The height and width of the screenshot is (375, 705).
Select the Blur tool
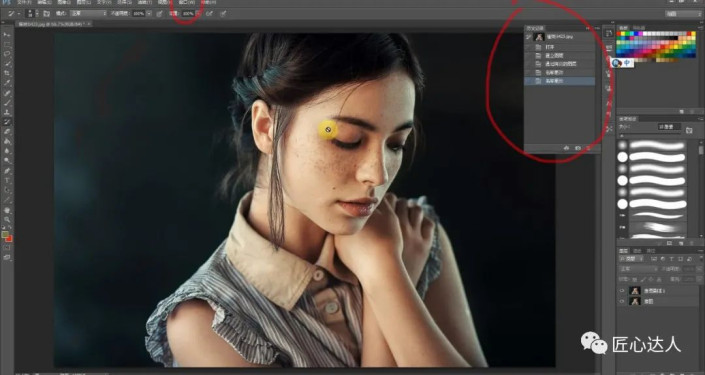(7, 151)
